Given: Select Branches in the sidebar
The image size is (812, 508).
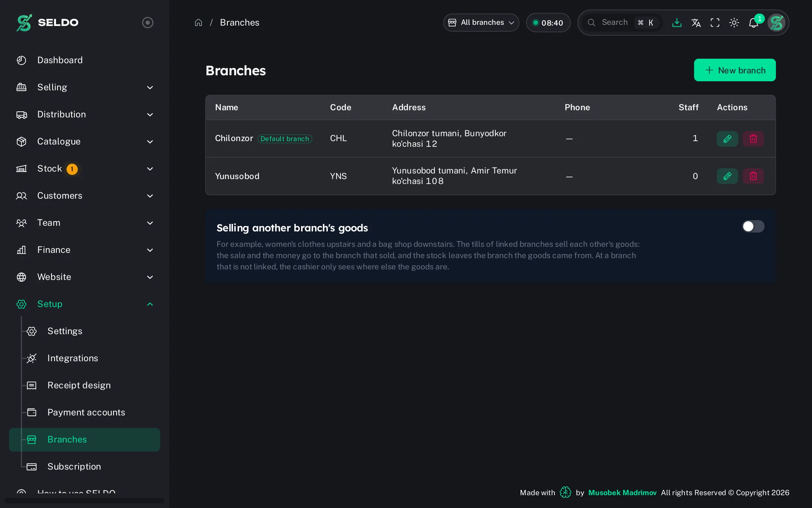Looking at the screenshot, I should click(x=85, y=440).
